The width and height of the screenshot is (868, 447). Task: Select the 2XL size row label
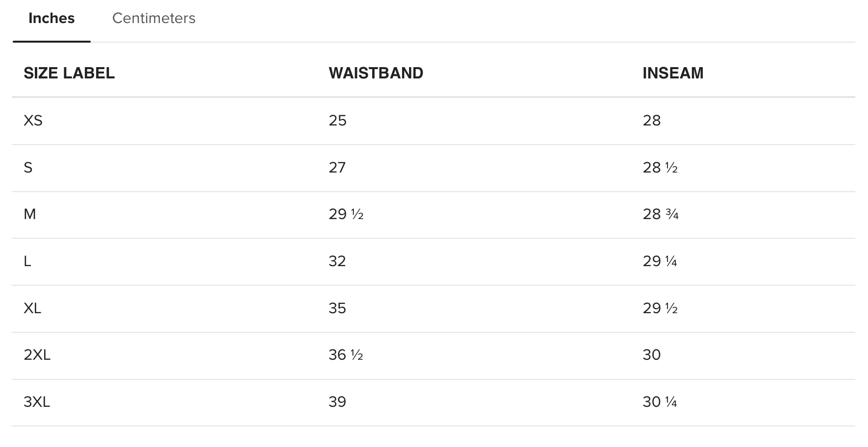coord(37,355)
